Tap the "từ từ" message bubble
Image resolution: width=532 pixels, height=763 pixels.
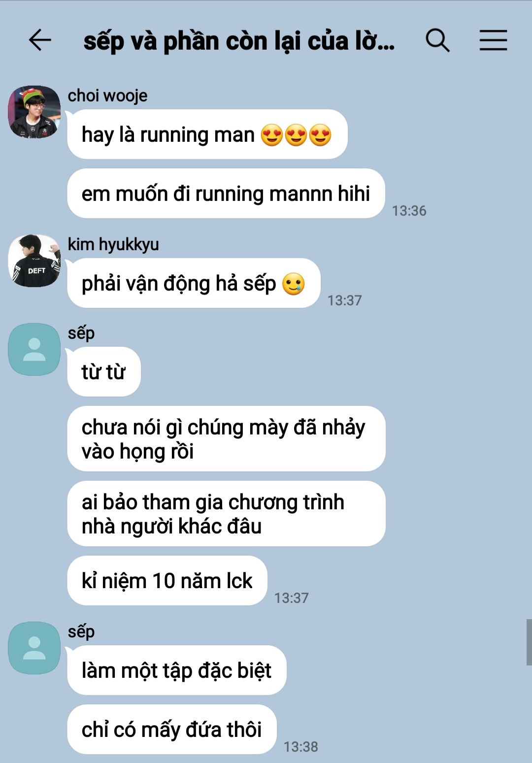(x=104, y=371)
